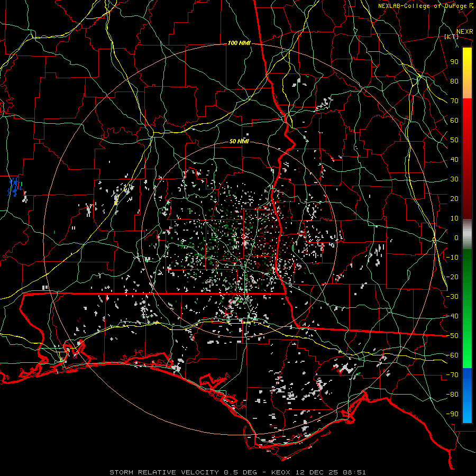Click the blue velocity echo cluster at left edge
Image resolution: width=476 pixels, height=476 pixels.
click(x=14, y=186)
